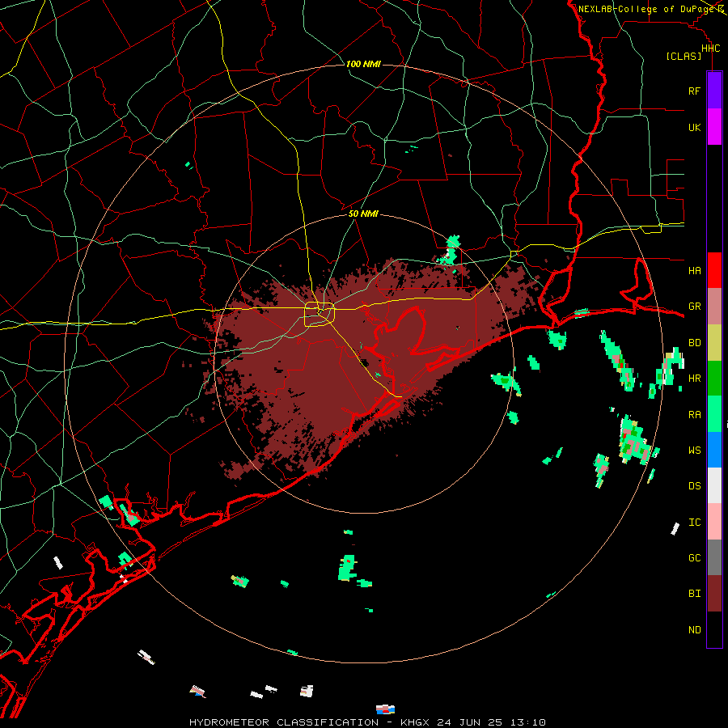Click the RF legend label
The width and height of the screenshot is (728, 728).
click(x=694, y=91)
